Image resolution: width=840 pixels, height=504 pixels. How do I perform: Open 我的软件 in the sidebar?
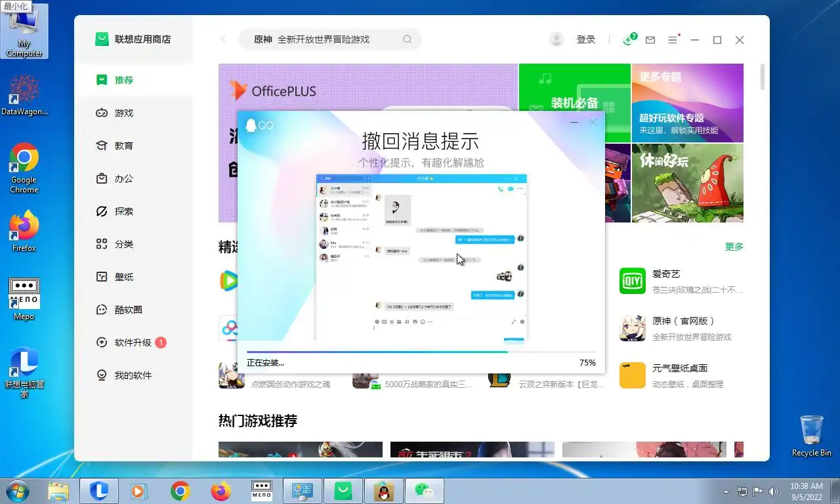(x=133, y=375)
